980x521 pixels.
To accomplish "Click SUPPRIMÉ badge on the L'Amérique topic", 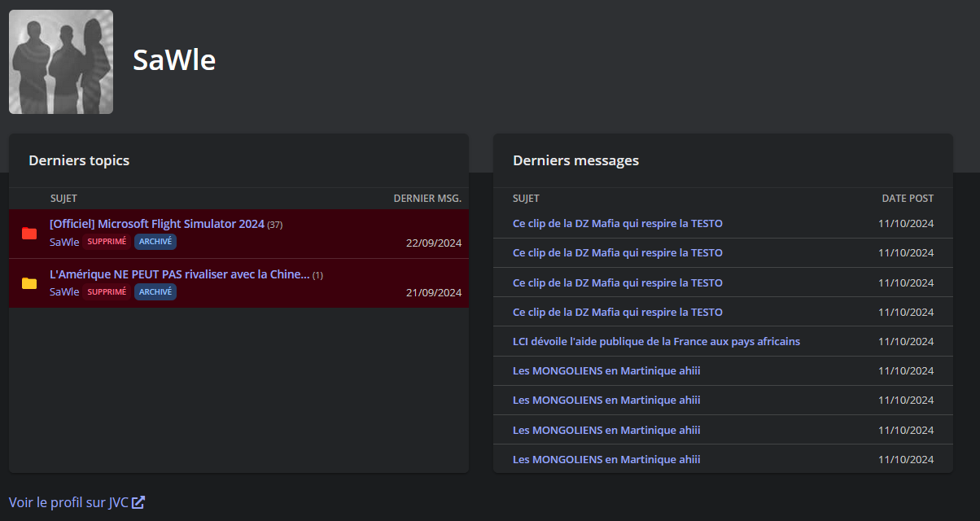I will click(x=107, y=291).
